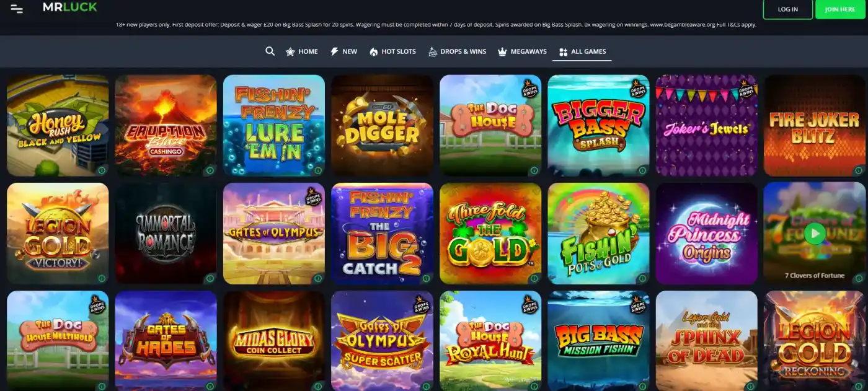Click the green Join Here button

point(840,9)
